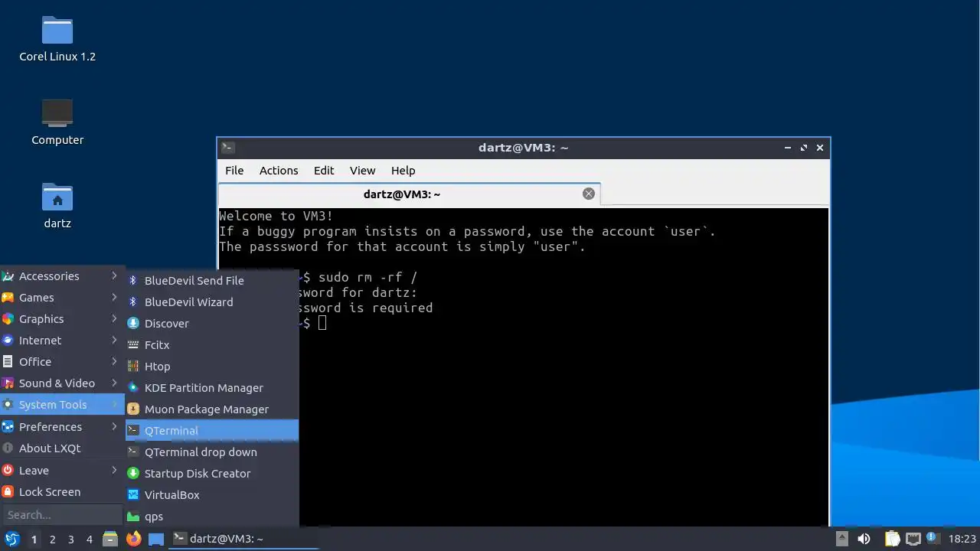980x551 pixels.
Task: Launch Htop from System Tools
Action: (212, 367)
